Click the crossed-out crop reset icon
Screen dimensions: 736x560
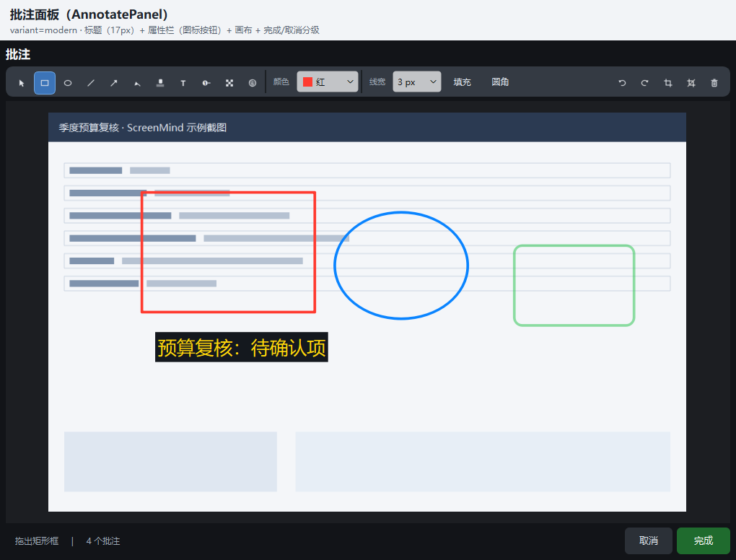pyautogui.click(x=691, y=83)
